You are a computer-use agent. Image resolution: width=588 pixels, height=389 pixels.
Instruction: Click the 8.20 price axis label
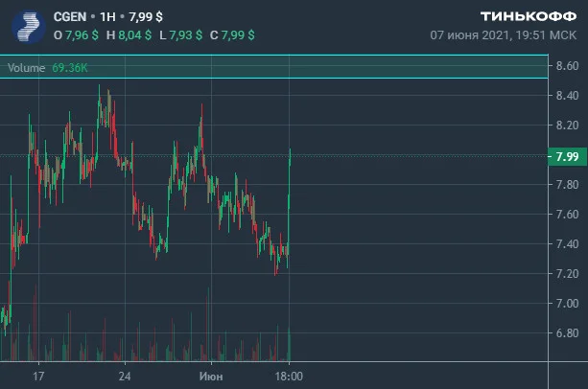[x=567, y=126]
